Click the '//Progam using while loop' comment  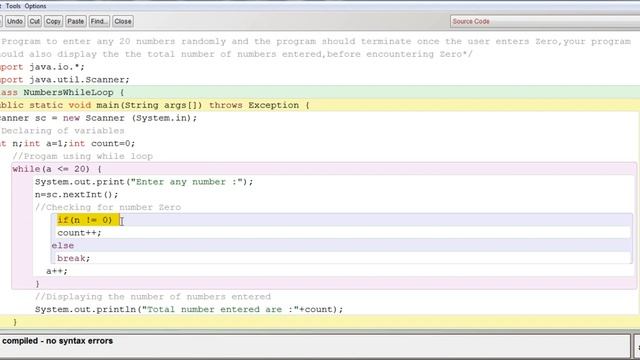tap(82, 156)
